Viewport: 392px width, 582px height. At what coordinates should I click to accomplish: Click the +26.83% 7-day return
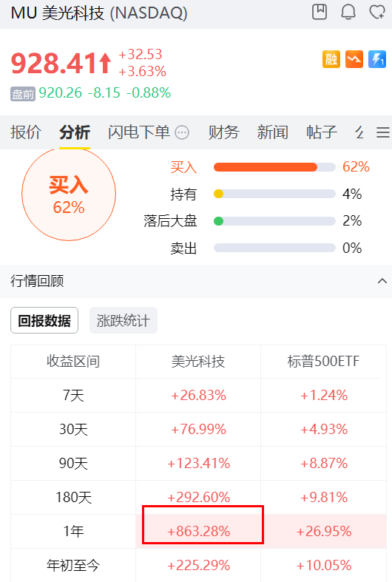[x=198, y=396]
